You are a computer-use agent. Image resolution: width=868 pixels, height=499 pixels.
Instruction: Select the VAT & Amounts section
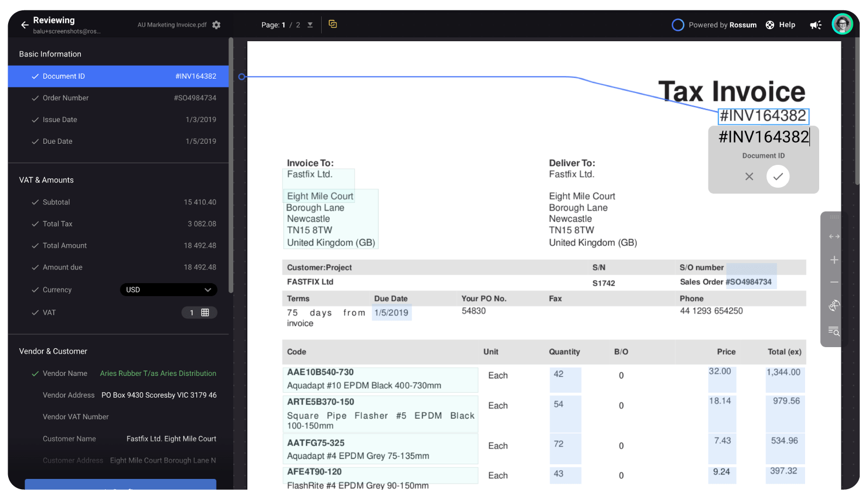pos(46,180)
